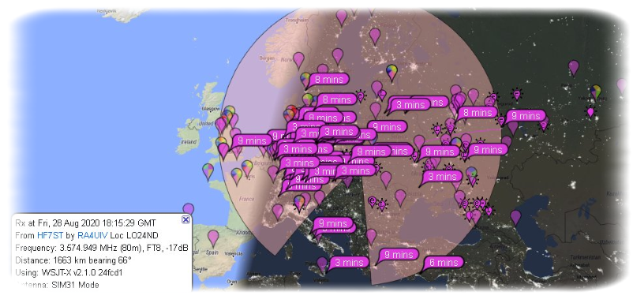This screenshot has height=299, width=644.
Task: Close the reception info popup
Action: [x=185, y=220]
